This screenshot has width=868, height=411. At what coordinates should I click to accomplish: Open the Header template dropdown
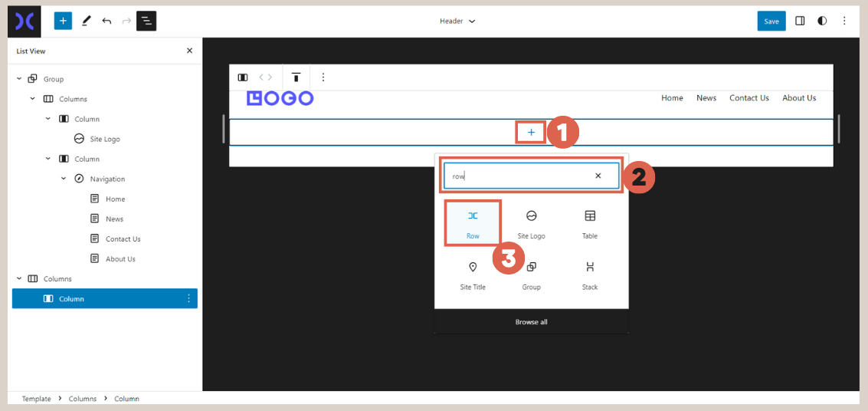[457, 21]
